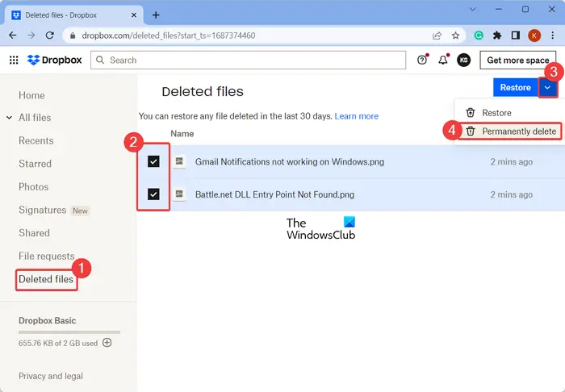Viewport: 565px width, 392px height.
Task: Open the Extensions puzzle icon
Action: tap(497, 35)
